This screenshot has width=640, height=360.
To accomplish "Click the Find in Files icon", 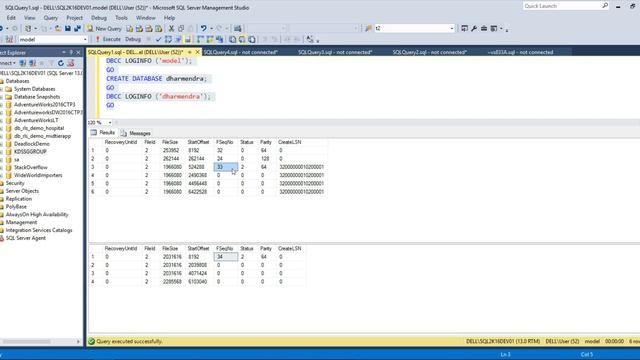I will pos(369,29).
